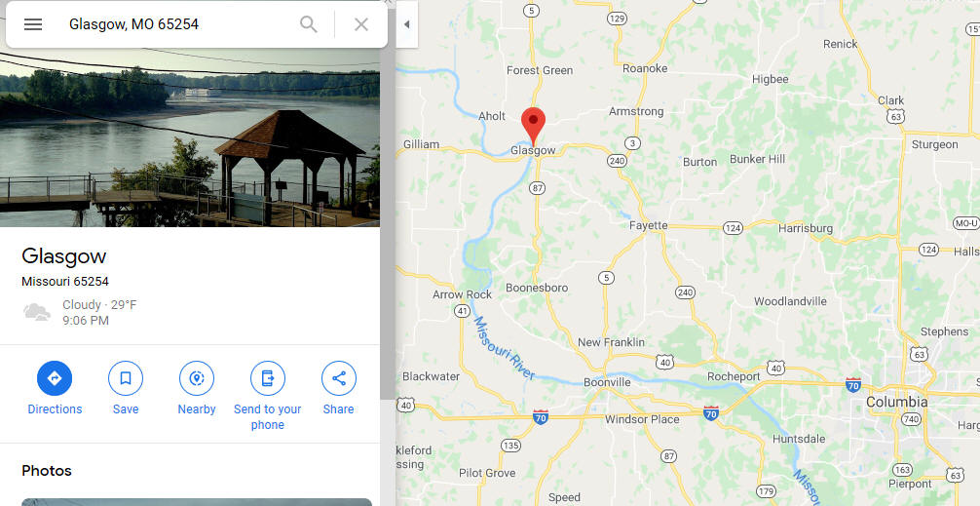Viewport: 980px width, 506px height.
Task: Save Glasgow using bookmark icon
Action: click(126, 378)
